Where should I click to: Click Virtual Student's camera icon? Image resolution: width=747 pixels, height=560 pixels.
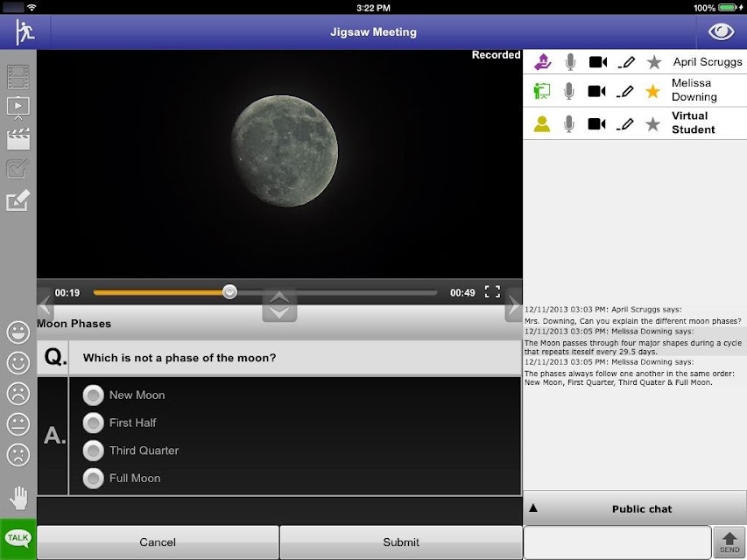pyautogui.click(x=596, y=124)
